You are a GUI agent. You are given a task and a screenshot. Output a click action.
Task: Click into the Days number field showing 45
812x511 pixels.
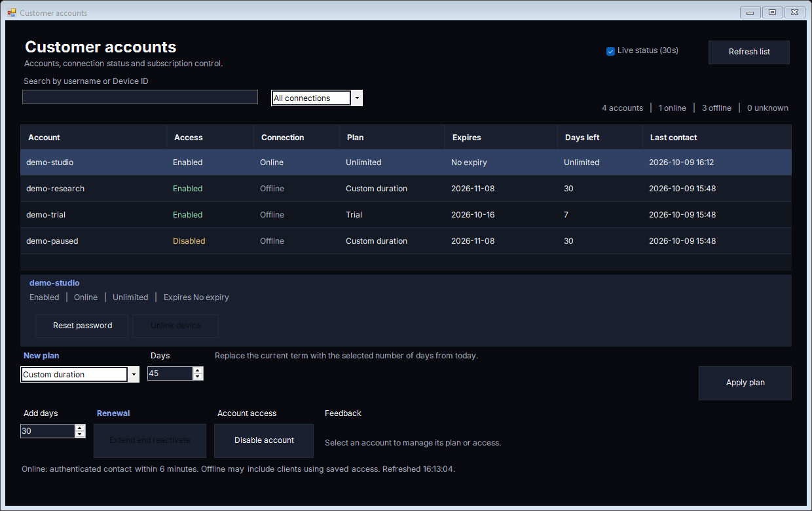[x=170, y=373]
